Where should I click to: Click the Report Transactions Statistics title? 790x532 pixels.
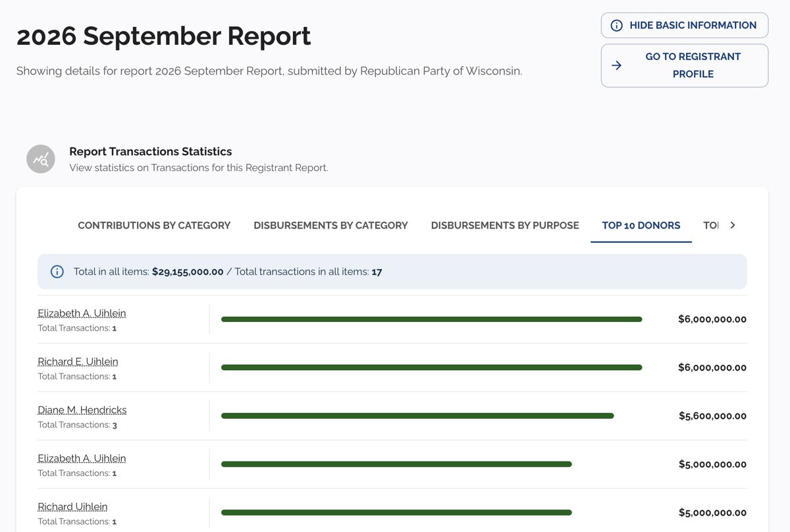tap(151, 151)
